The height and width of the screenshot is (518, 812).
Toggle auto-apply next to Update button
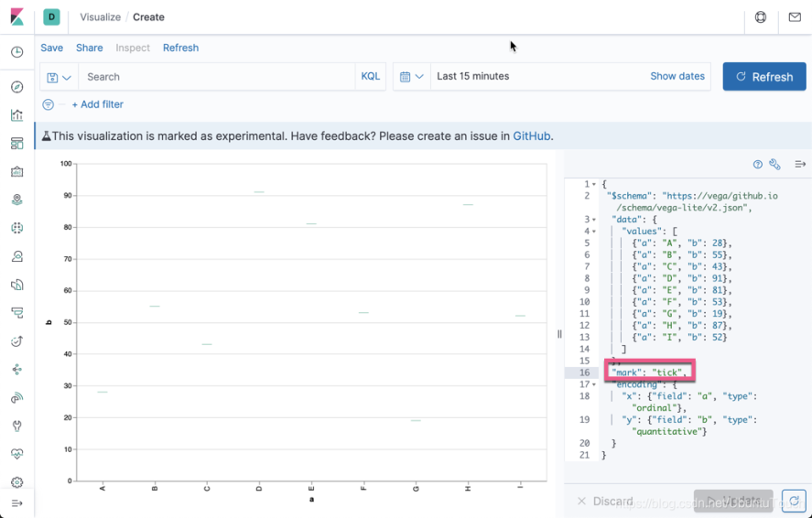(x=795, y=501)
